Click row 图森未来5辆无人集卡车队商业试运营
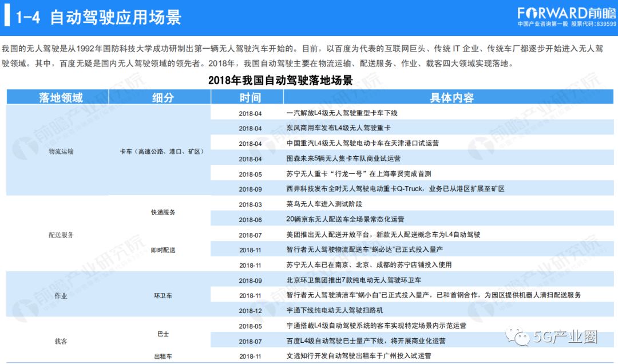Viewport: 618px width, 364px height. pyautogui.click(x=343, y=159)
